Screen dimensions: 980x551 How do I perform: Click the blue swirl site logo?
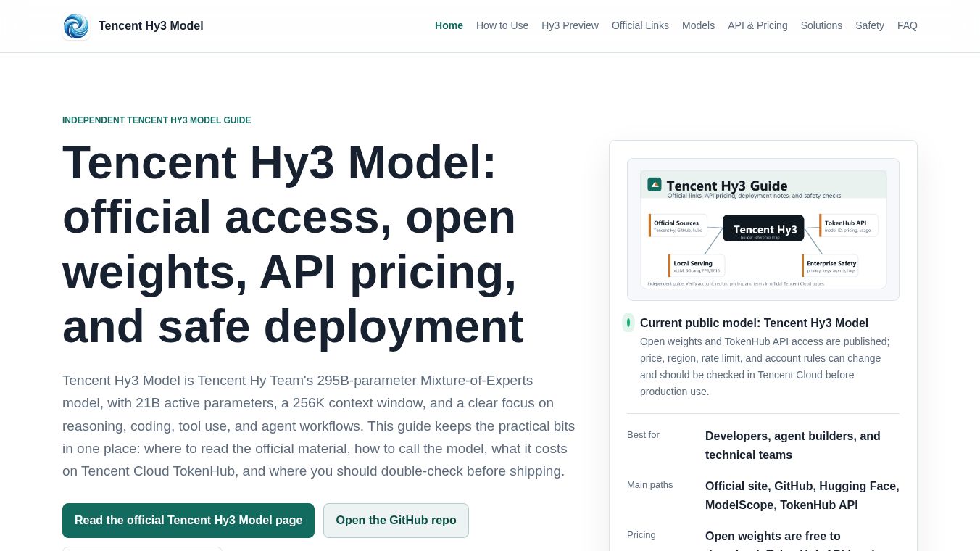click(x=76, y=26)
